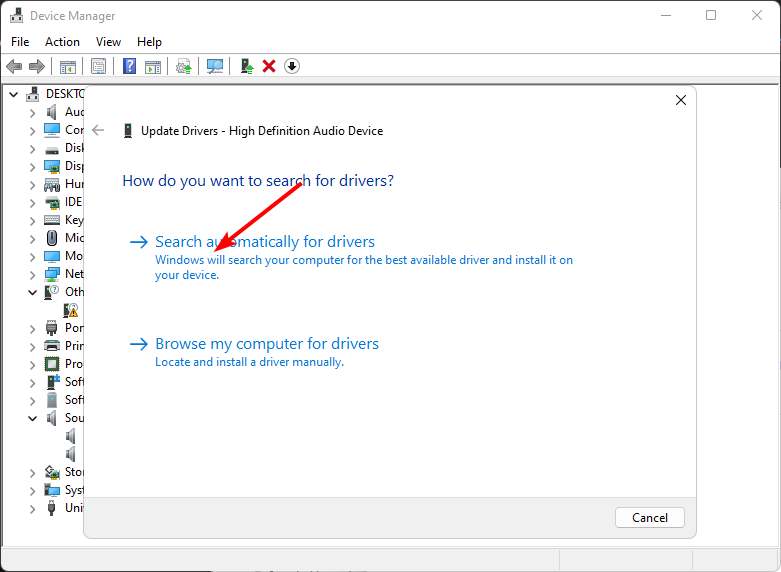Image resolution: width=781 pixels, height=572 pixels.
Task: Select the Pro (Processors) tree row text
Action: pyautogui.click(x=74, y=364)
